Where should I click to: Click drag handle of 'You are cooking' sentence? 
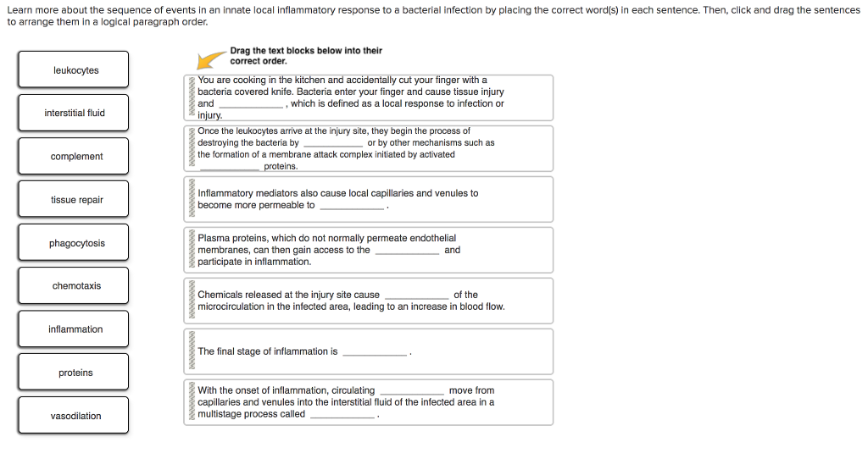point(191,97)
